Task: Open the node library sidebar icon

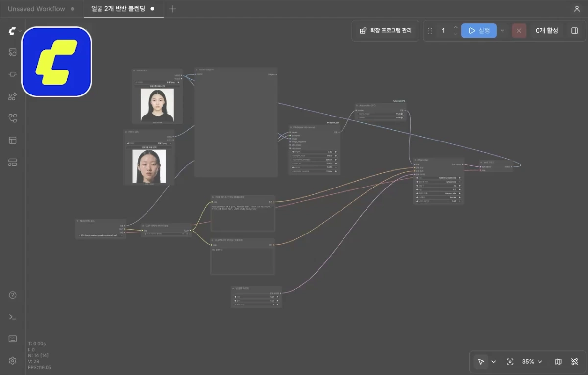Action: pyautogui.click(x=13, y=74)
